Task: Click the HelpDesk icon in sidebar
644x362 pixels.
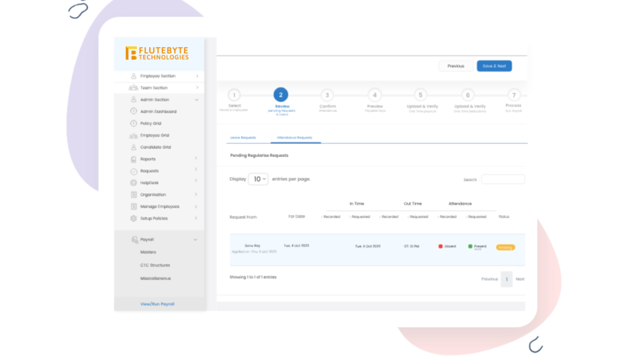Action: [x=133, y=183]
